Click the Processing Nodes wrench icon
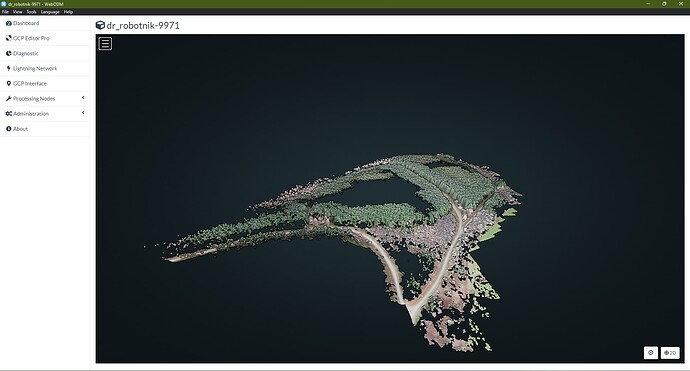The image size is (690, 371). (8, 99)
